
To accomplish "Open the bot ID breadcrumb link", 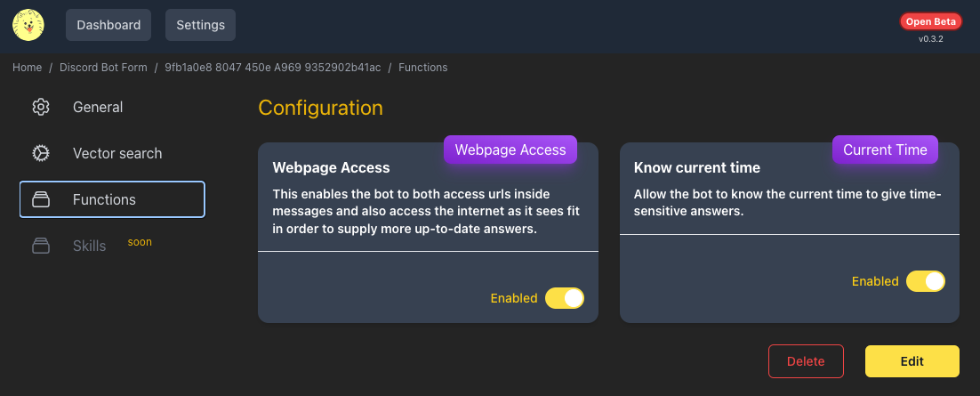I will (272, 68).
